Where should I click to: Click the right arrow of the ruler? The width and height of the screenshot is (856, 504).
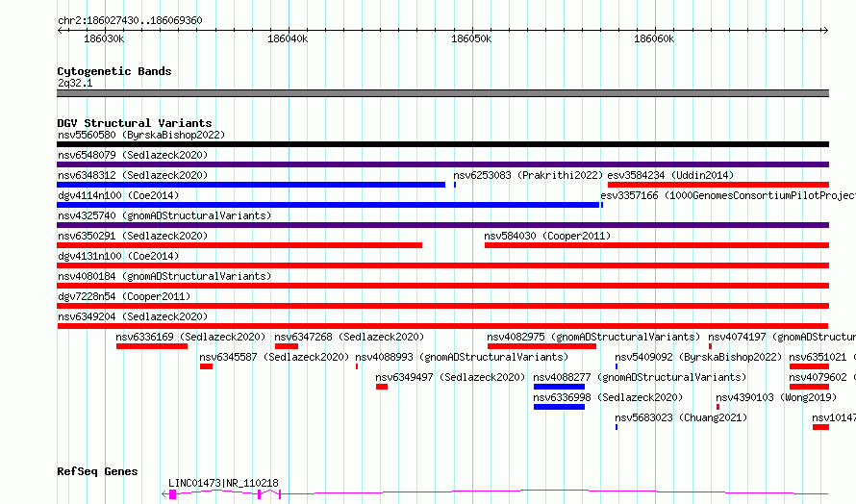tap(825, 31)
